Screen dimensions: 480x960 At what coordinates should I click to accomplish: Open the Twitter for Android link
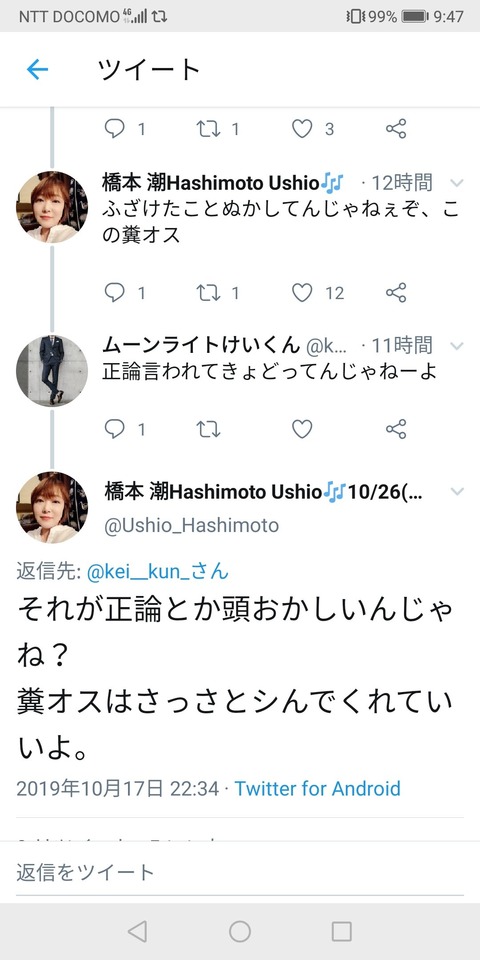[317, 788]
